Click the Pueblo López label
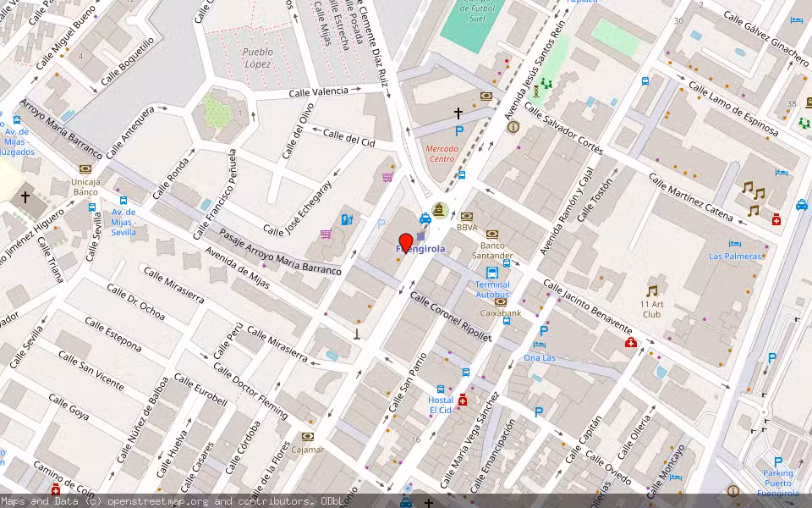 [x=258, y=58]
